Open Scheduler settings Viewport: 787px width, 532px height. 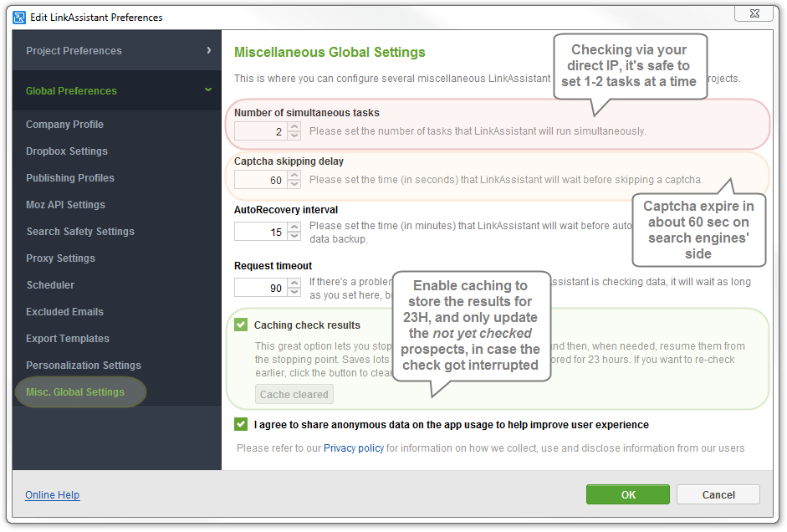pyautogui.click(x=50, y=285)
